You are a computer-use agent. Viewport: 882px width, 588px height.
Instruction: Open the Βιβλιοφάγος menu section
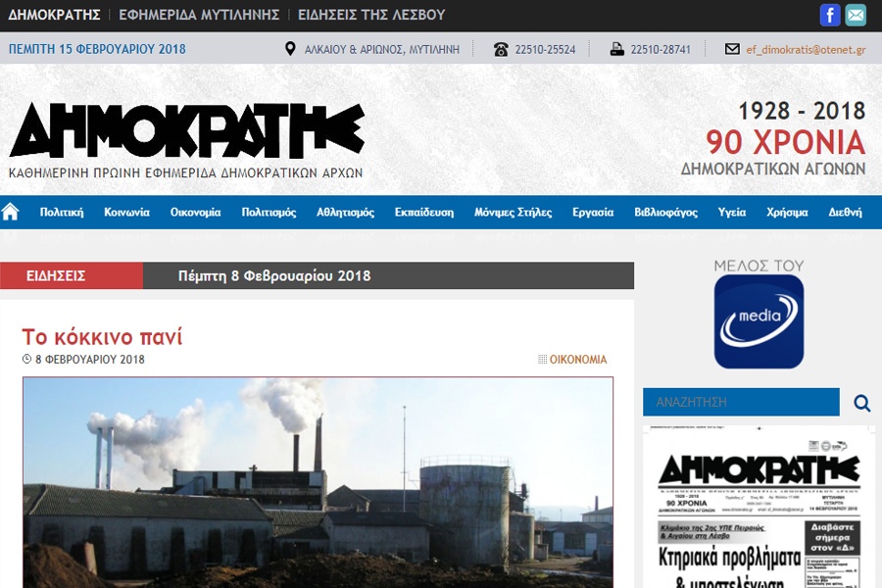click(x=665, y=213)
